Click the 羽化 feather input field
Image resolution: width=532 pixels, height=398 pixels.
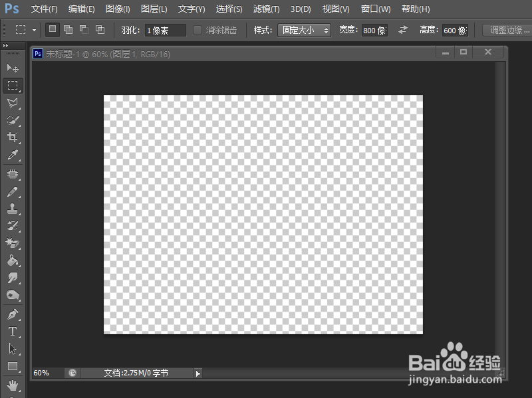point(165,31)
